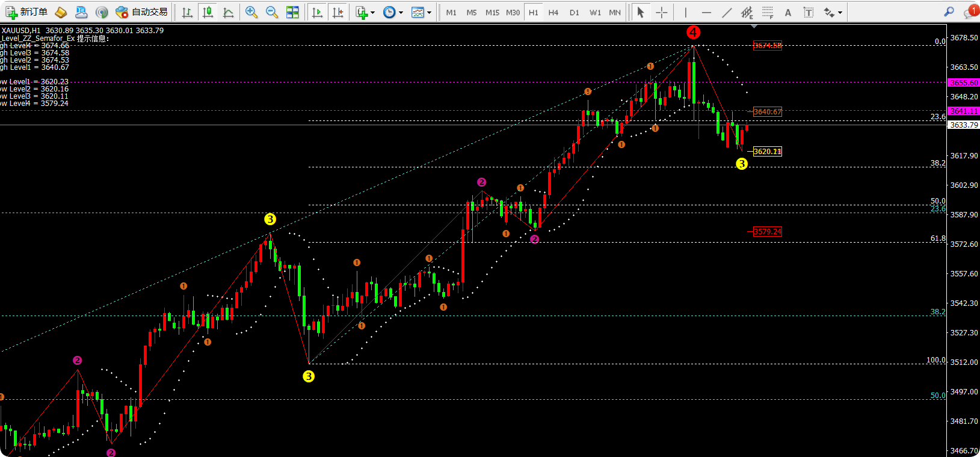Click the 3640.67 orange price label

[x=768, y=111]
